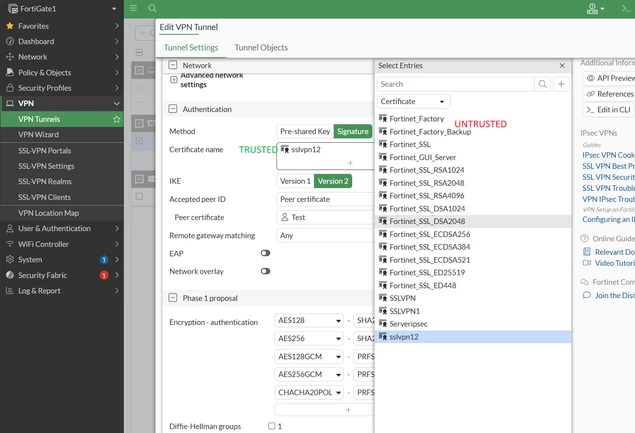Image resolution: width=635 pixels, height=433 pixels.
Task: Check Diffie-Hellman group 1 checkbox
Action: coord(272,426)
